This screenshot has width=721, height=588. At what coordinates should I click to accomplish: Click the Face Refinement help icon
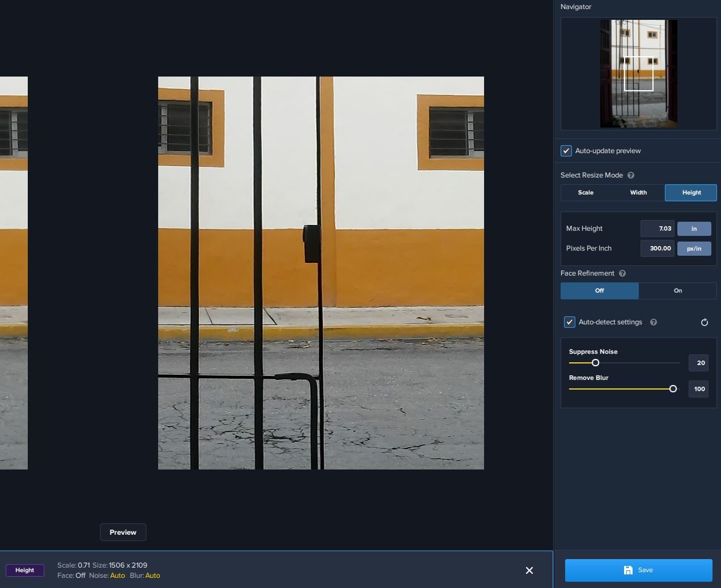[x=622, y=273]
